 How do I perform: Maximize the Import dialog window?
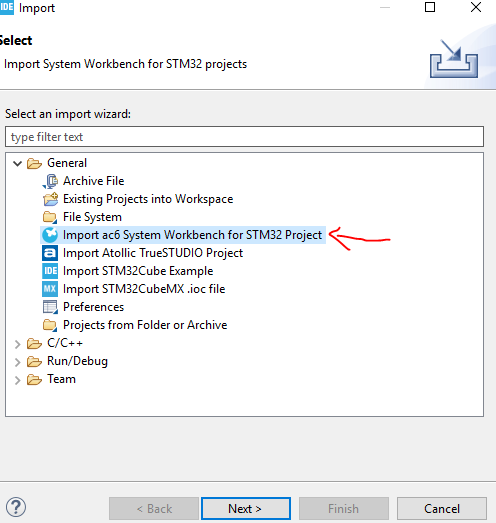(x=430, y=7)
